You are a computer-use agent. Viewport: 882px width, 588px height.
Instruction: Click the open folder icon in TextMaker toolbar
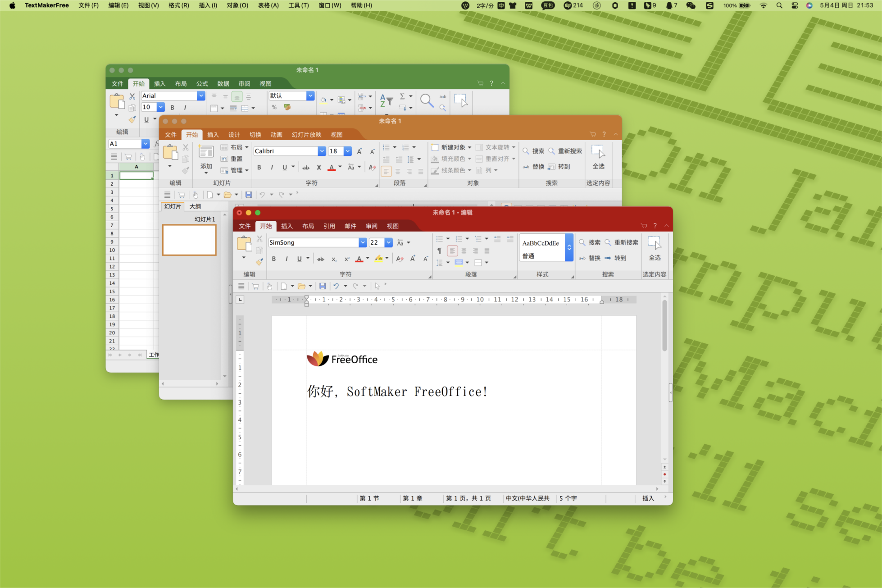tap(302, 286)
